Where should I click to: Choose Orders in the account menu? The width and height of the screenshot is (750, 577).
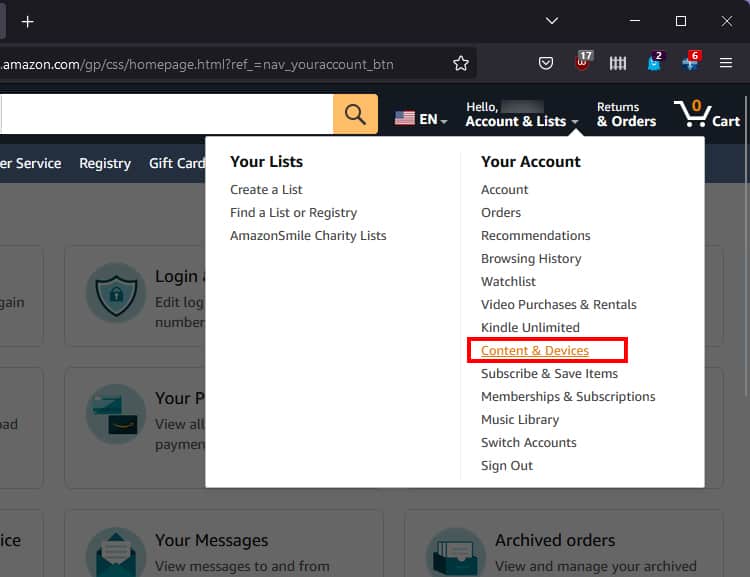coord(501,212)
